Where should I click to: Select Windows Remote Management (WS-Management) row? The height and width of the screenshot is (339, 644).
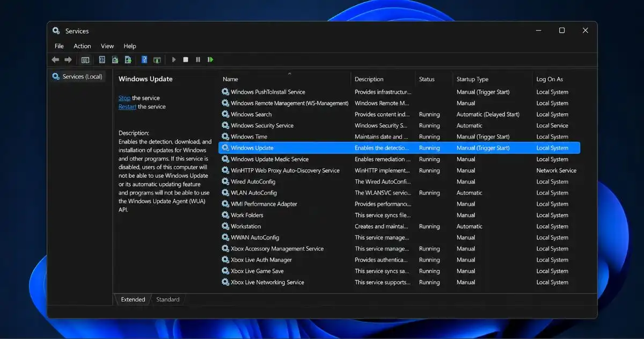click(x=399, y=103)
